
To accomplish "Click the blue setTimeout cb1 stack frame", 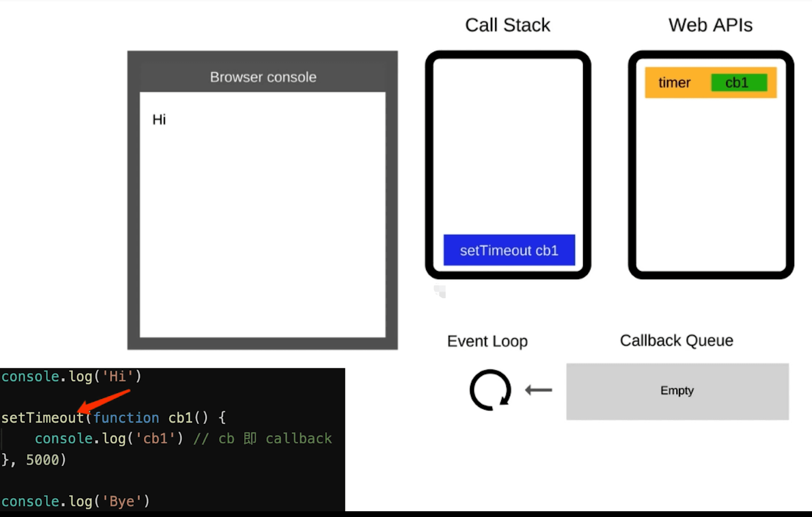I will pyautogui.click(x=509, y=250).
